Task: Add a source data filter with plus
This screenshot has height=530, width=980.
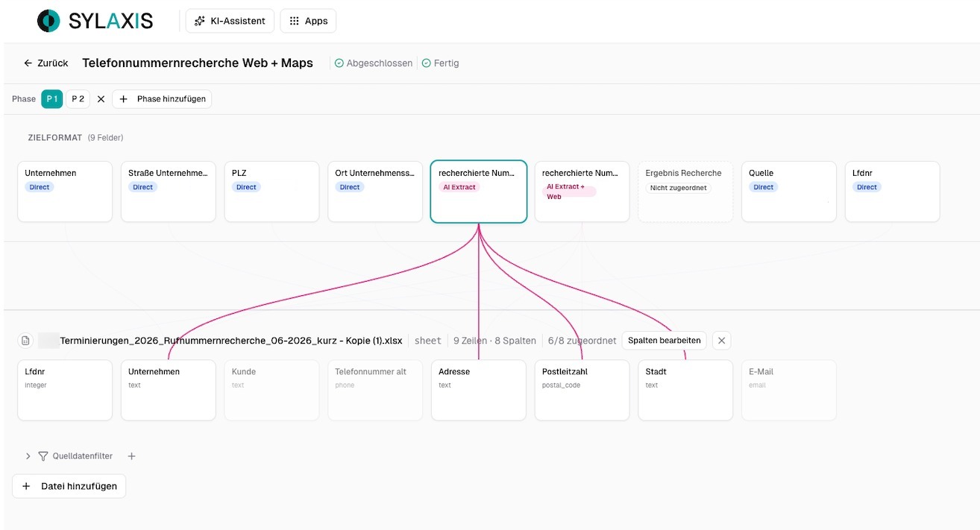Action: point(131,456)
